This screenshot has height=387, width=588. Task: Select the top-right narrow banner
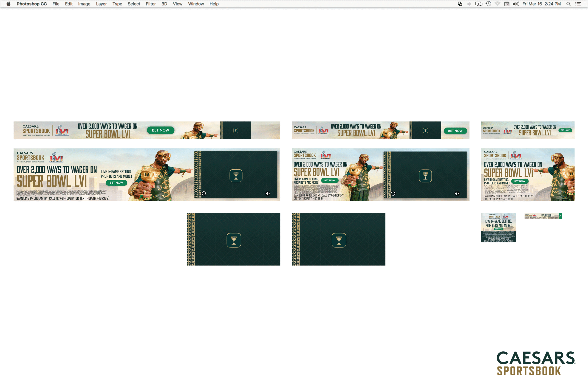pos(527,130)
